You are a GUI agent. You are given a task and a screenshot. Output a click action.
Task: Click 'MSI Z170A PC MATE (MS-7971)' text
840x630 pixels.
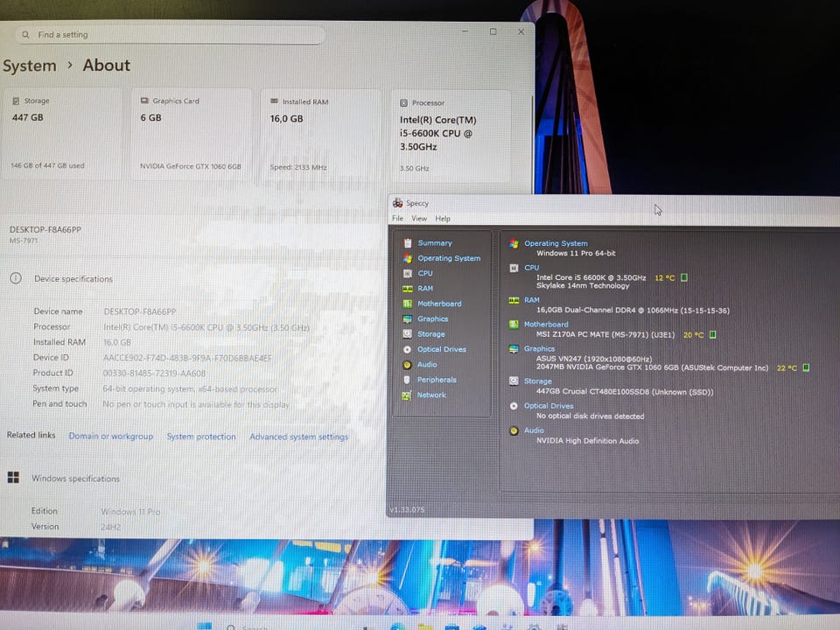pos(605,334)
